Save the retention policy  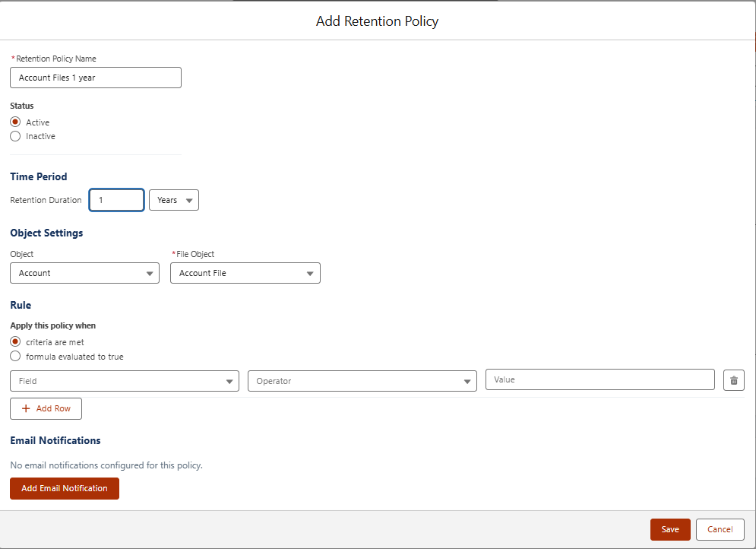click(x=670, y=529)
